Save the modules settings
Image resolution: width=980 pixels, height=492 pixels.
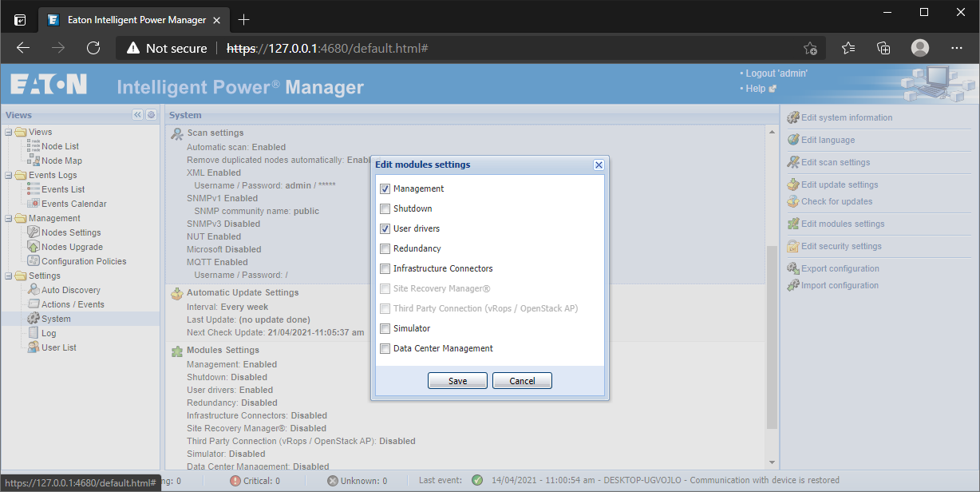tap(458, 381)
